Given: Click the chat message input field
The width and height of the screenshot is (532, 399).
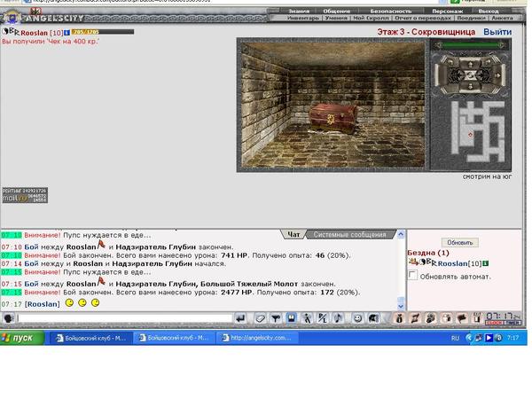Looking at the screenshot, I should [125, 318].
